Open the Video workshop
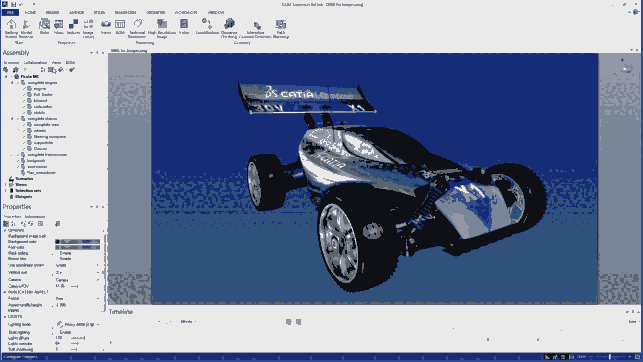643x362 pixels. coord(184,27)
